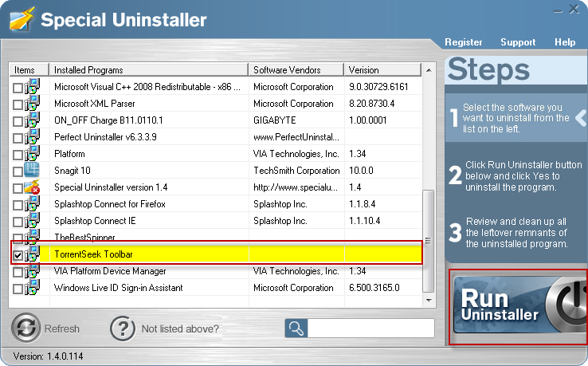Click the magnifying glass search icon
588x366 pixels.
[x=296, y=329]
